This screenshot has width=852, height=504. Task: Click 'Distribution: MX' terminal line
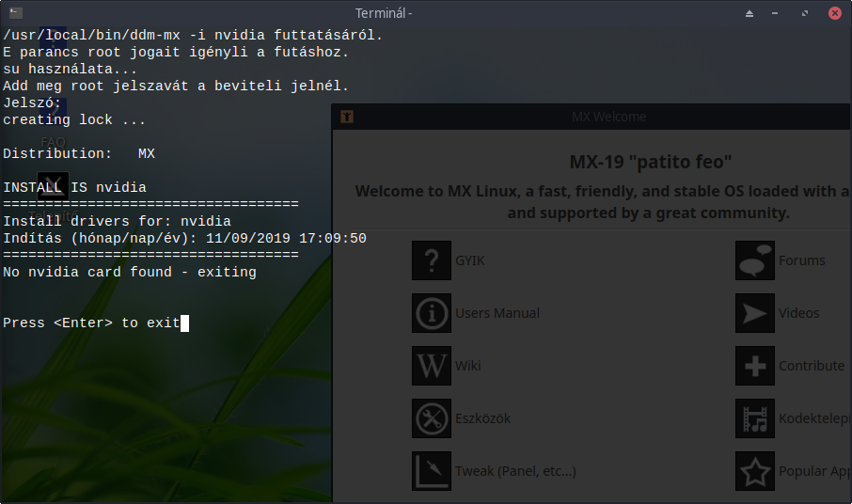tap(79, 153)
